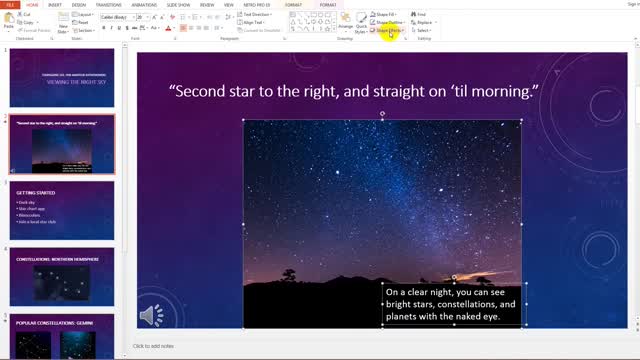
Task: Click the bullets list icon
Action: [x=184, y=17]
